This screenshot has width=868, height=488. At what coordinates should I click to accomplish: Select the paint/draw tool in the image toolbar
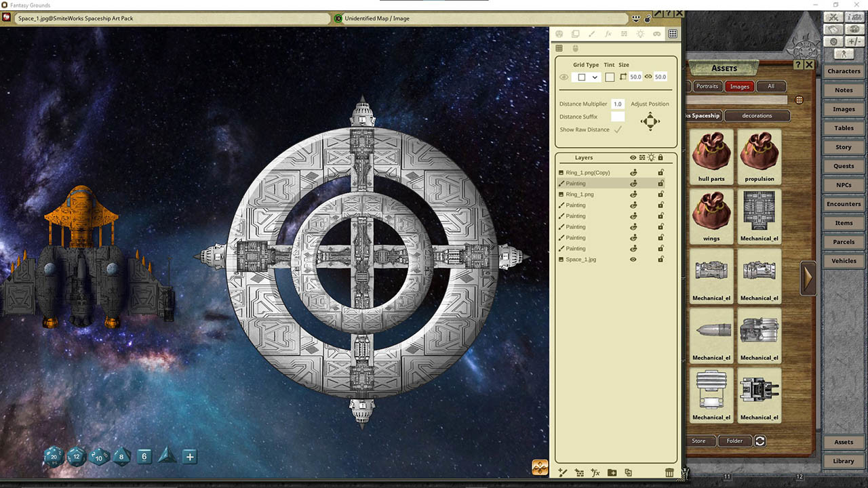coord(591,34)
